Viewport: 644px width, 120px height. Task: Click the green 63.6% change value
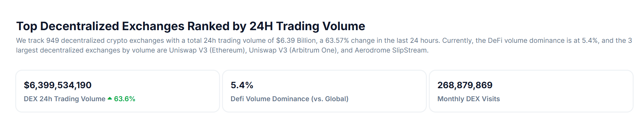pyautogui.click(x=125, y=99)
